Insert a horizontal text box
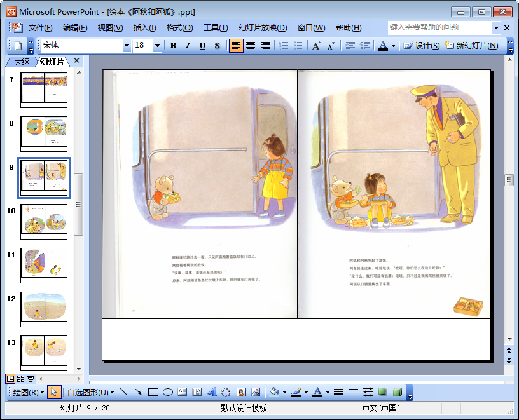Image resolution: width=519 pixels, height=420 pixels. pos(183,393)
